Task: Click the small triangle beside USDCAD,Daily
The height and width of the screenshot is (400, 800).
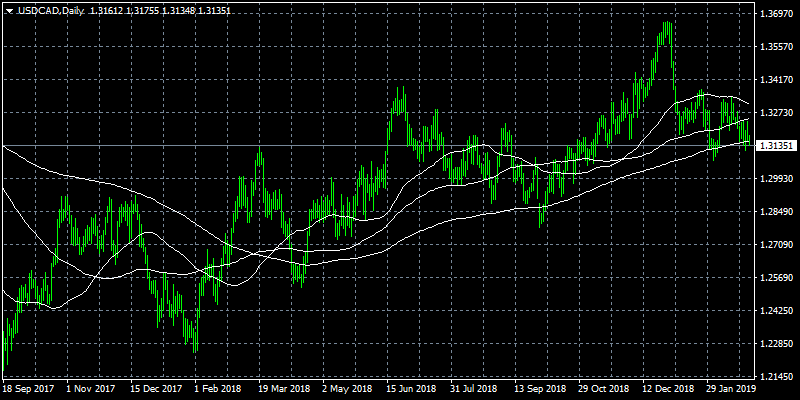Action: pos(9,11)
